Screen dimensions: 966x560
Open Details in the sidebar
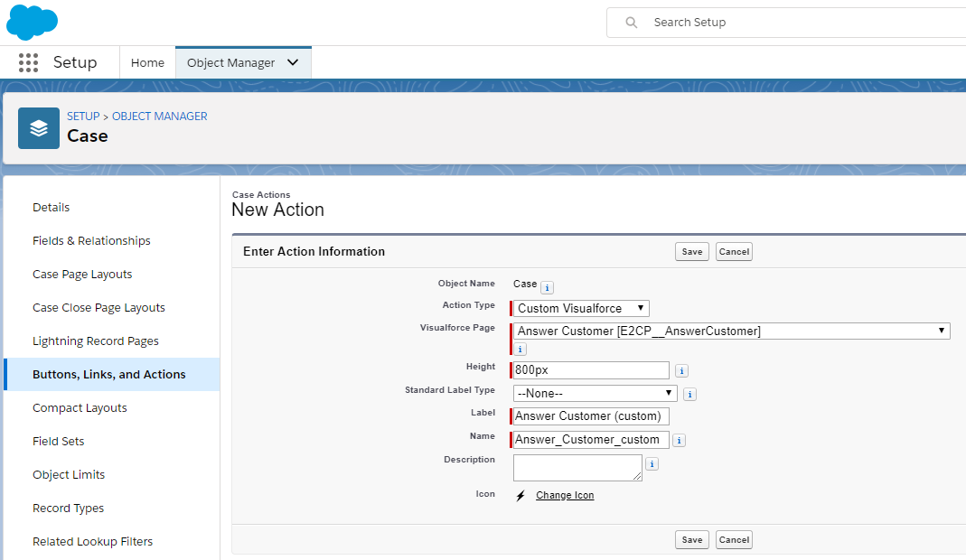[52, 208]
